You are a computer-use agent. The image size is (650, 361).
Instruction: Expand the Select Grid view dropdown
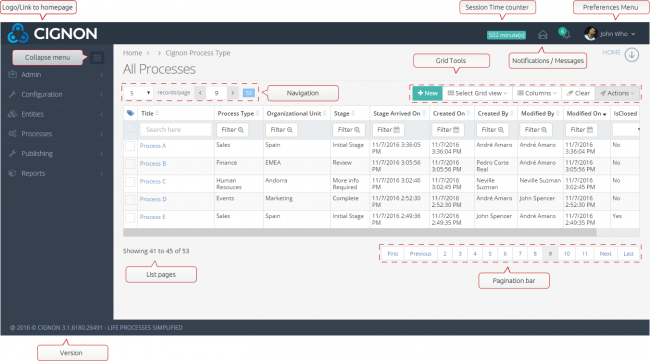click(477, 93)
